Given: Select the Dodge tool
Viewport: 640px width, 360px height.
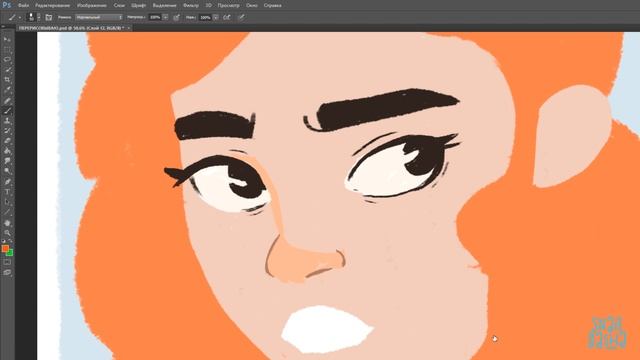Looking at the screenshot, I should (x=7, y=171).
